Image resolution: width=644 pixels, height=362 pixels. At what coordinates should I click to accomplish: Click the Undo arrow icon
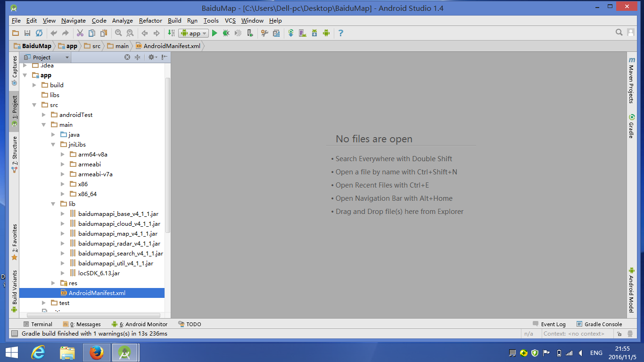(54, 33)
